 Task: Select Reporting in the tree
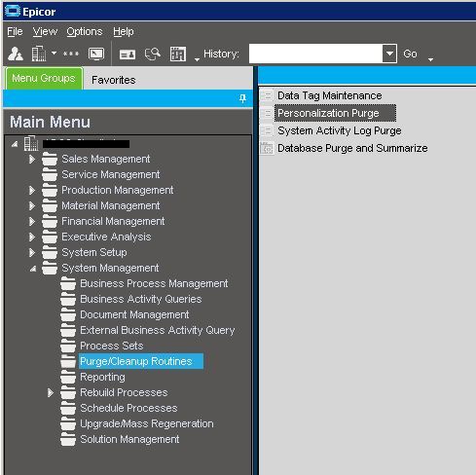(102, 377)
